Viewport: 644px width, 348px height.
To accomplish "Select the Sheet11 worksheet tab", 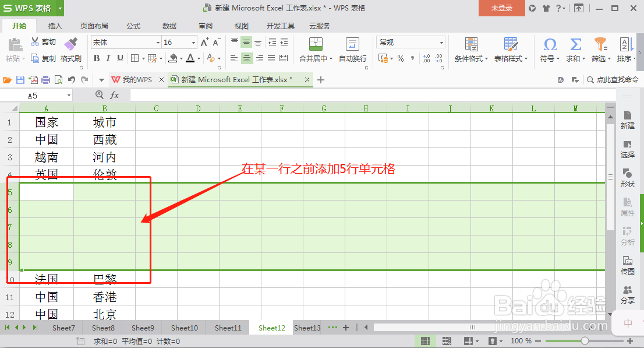I will pyautogui.click(x=228, y=328).
